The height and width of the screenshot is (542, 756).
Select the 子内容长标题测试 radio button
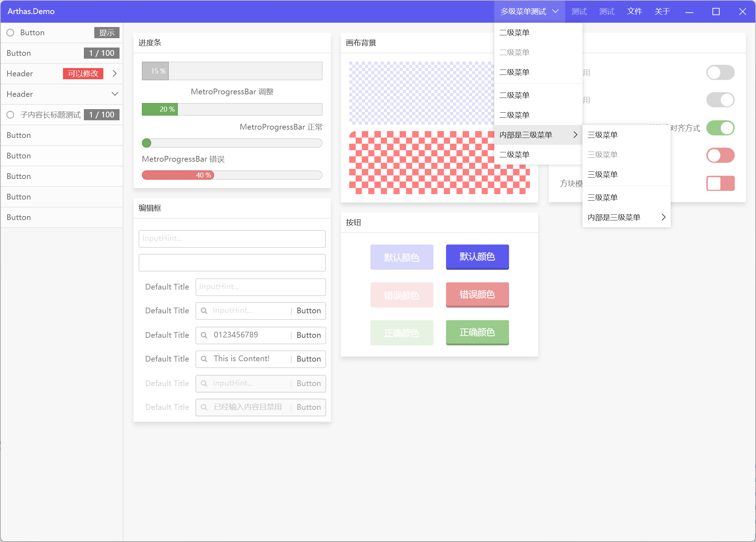10,115
